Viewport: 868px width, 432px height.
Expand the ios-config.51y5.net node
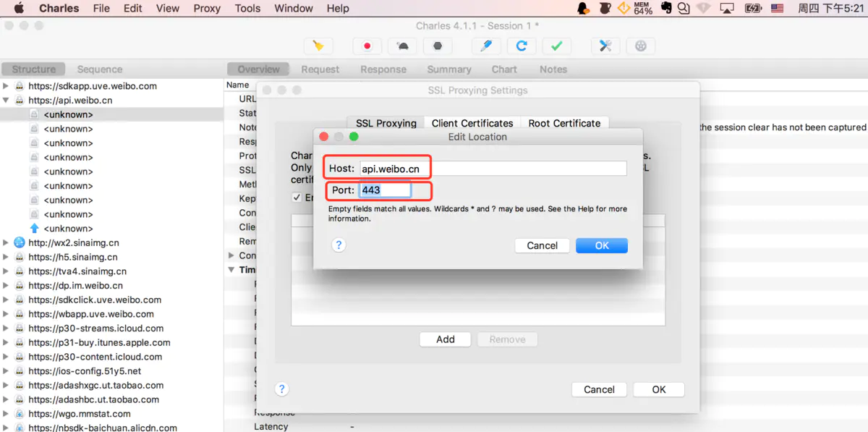[x=6, y=371]
